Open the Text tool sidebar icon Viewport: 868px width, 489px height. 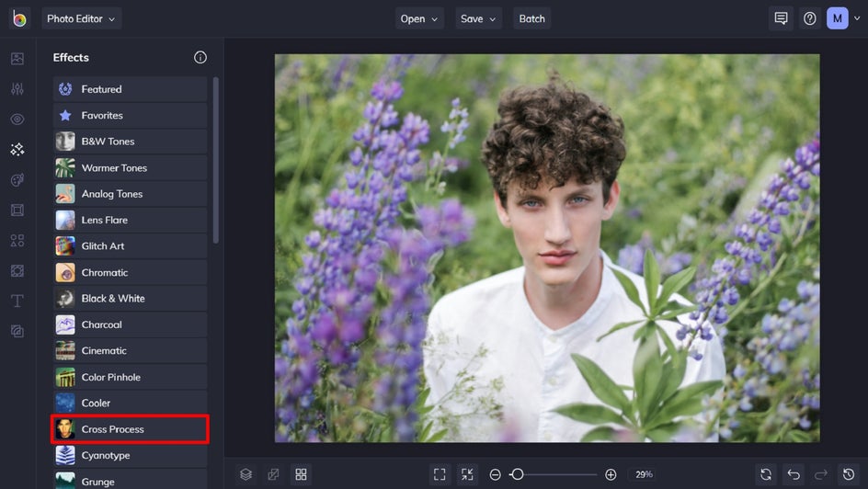point(17,301)
